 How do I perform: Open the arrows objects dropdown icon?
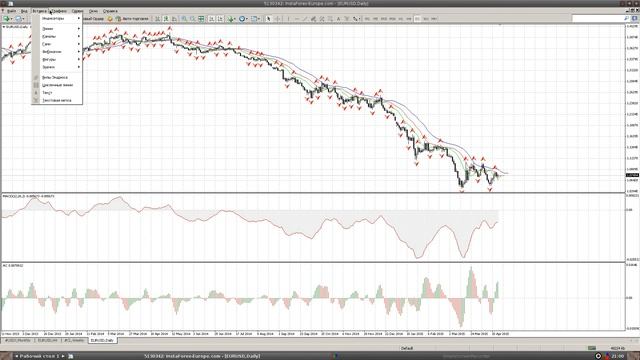point(356,18)
